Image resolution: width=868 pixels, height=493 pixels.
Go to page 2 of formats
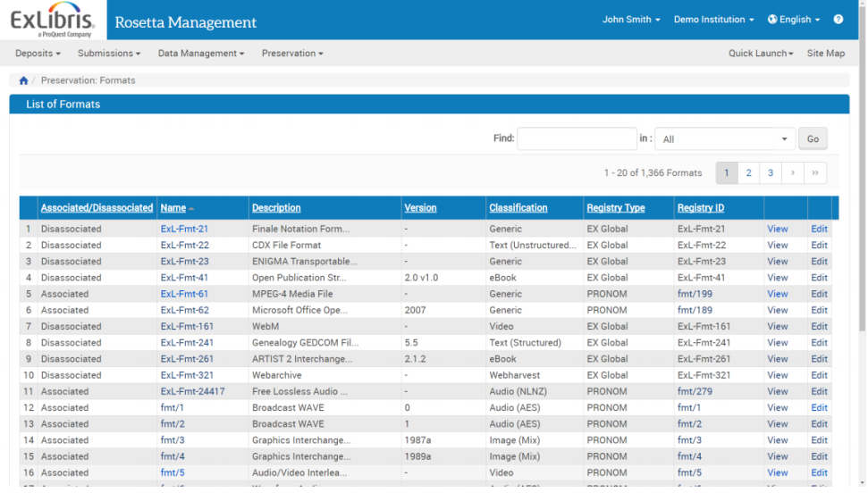tap(748, 173)
